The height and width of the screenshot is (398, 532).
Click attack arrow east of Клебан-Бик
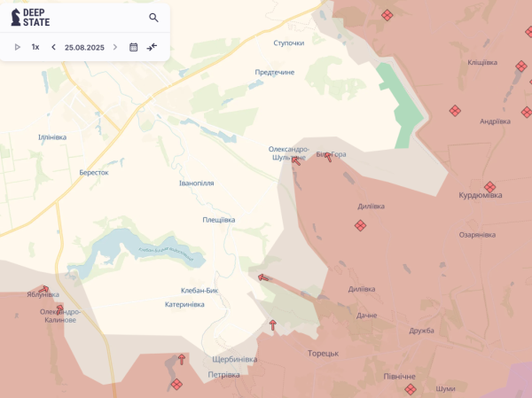pyautogui.click(x=263, y=277)
